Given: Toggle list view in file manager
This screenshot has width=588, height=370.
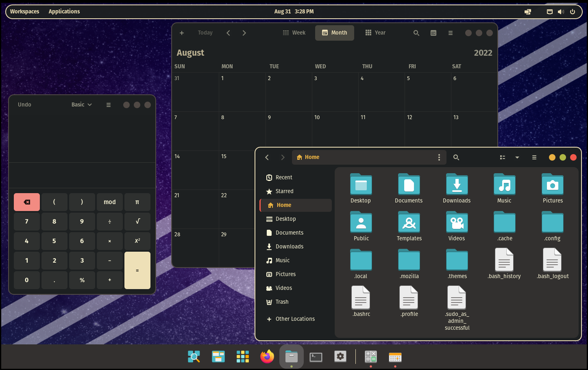Looking at the screenshot, I should (x=503, y=157).
